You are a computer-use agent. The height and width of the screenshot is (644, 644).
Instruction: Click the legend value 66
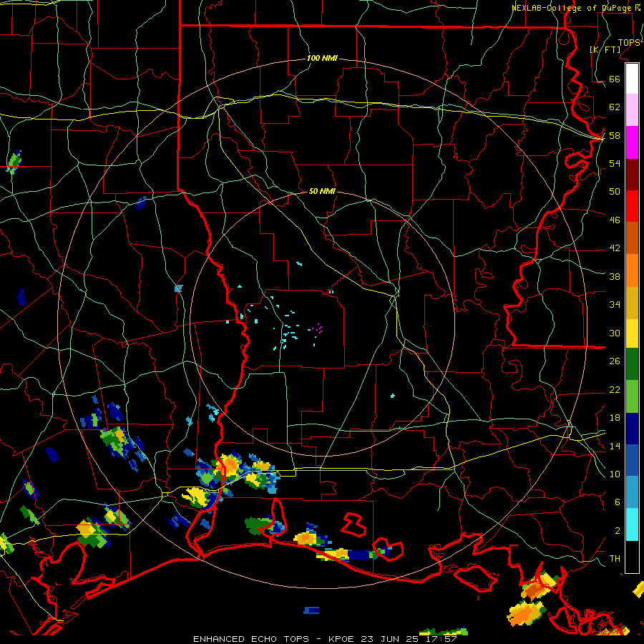[x=615, y=79]
